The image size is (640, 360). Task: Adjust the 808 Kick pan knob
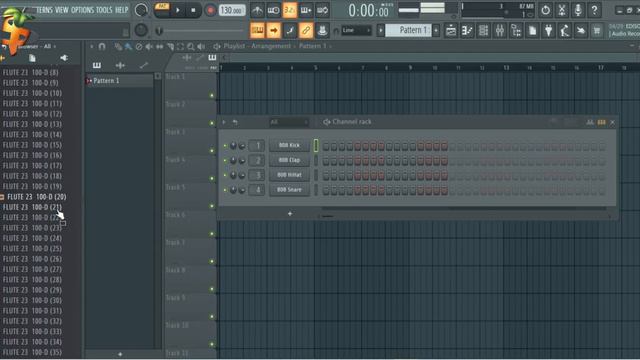(x=233, y=146)
